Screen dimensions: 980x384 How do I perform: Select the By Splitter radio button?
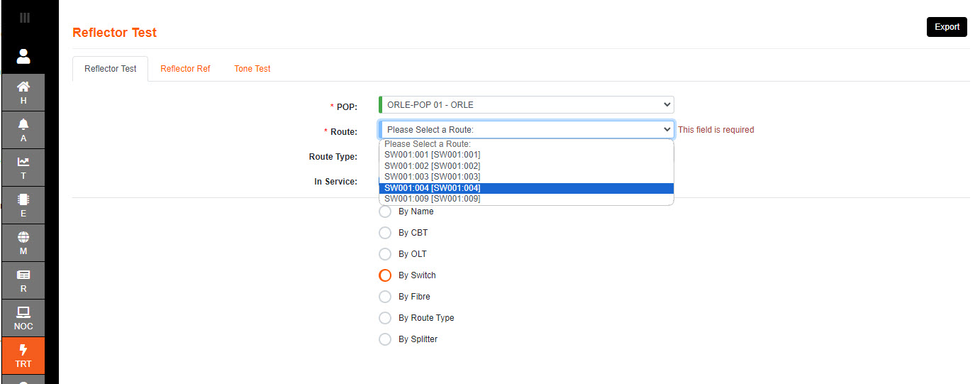click(385, 339)
